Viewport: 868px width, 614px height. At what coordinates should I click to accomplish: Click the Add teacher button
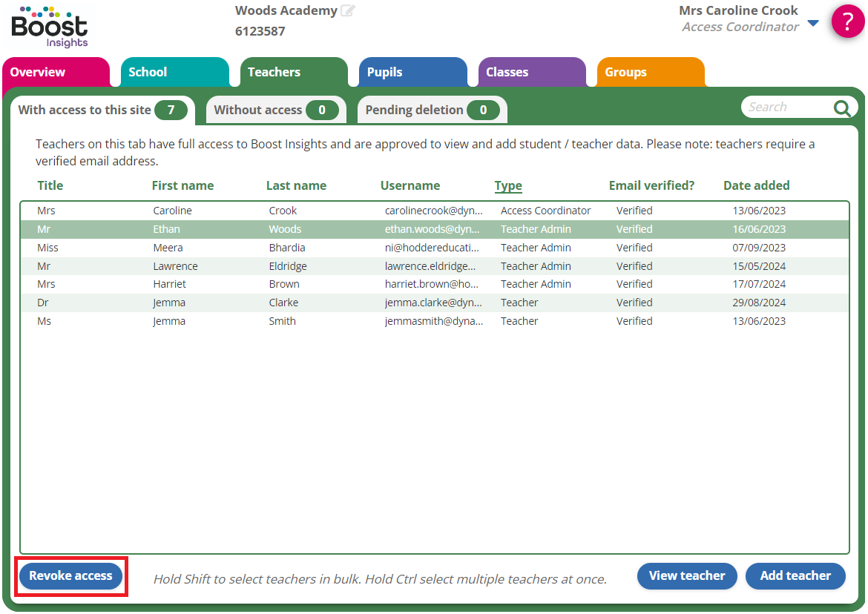[x=795, y=576]
